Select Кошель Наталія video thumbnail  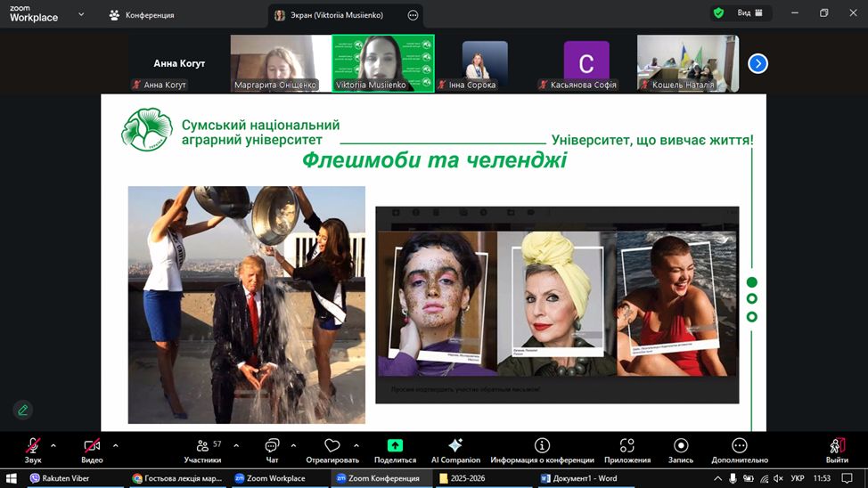click(x=687, y=62)
